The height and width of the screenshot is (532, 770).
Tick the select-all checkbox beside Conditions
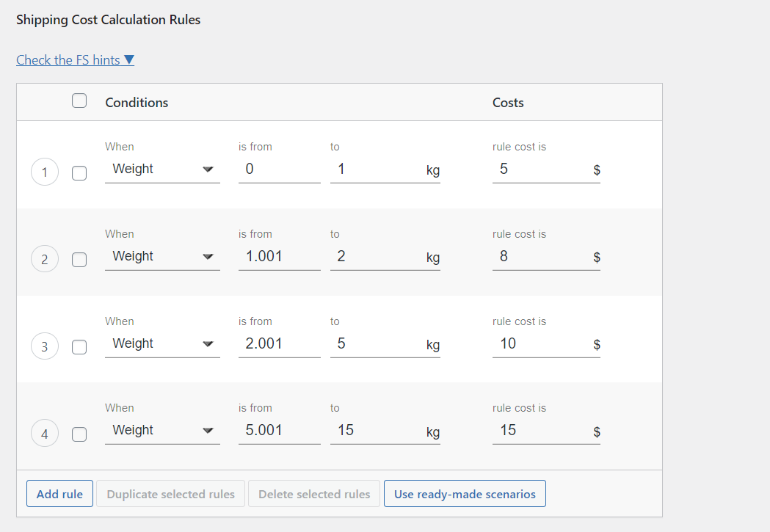coord(79,101)
